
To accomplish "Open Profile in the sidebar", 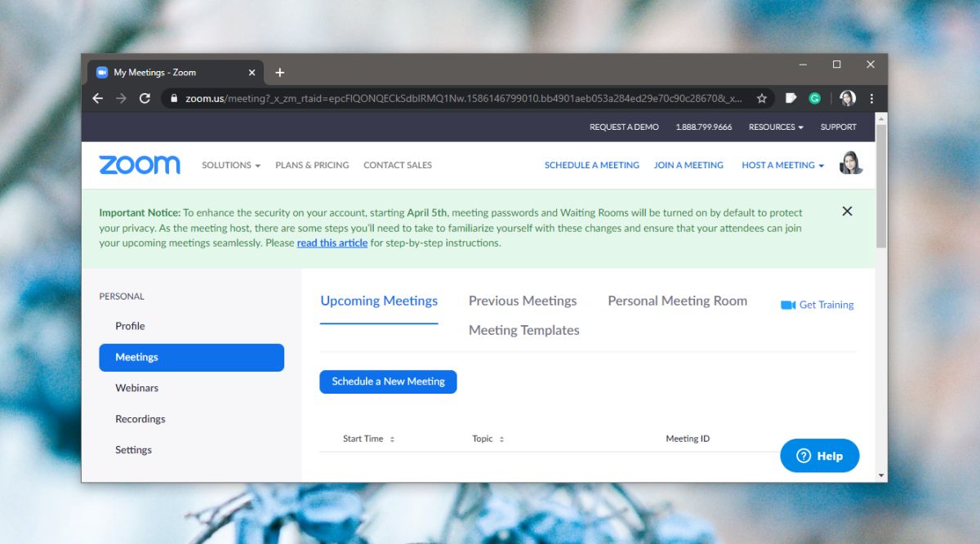I will [x=130, y=326].
